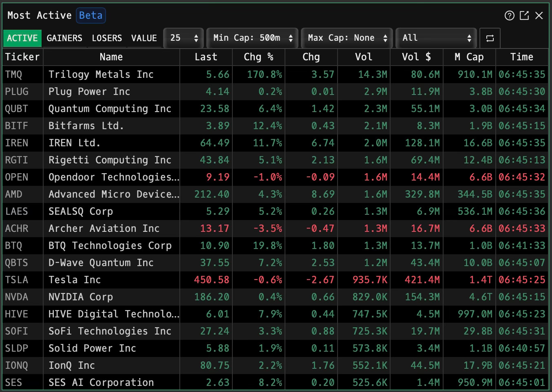Click the 170.8% change value
This screenshot has height=392, width=552.
coord(265,75)
